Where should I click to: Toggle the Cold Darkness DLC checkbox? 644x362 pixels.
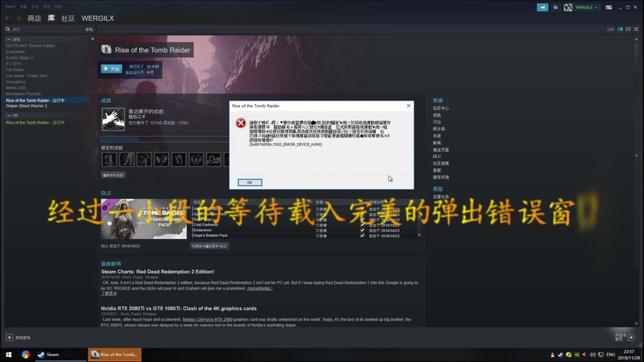click(362, 225)
